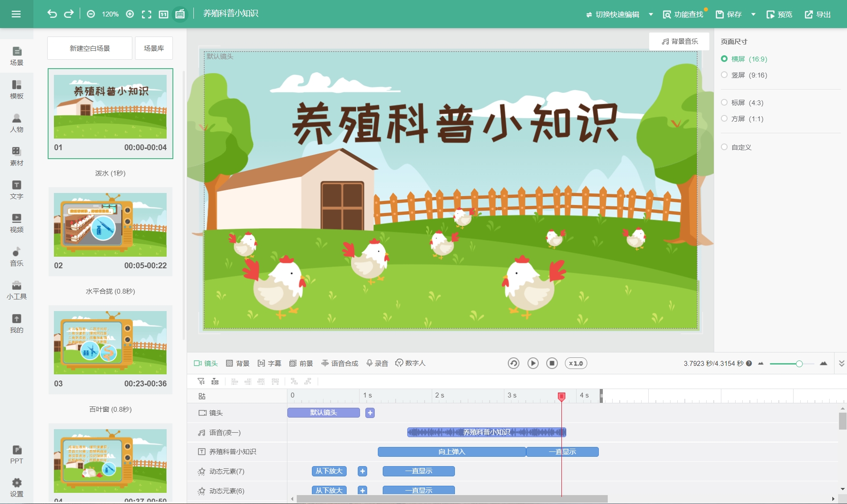Open the 场景 sidebar panel
The height and width of the screenshot is (504, 847).
tap(16, 56)
